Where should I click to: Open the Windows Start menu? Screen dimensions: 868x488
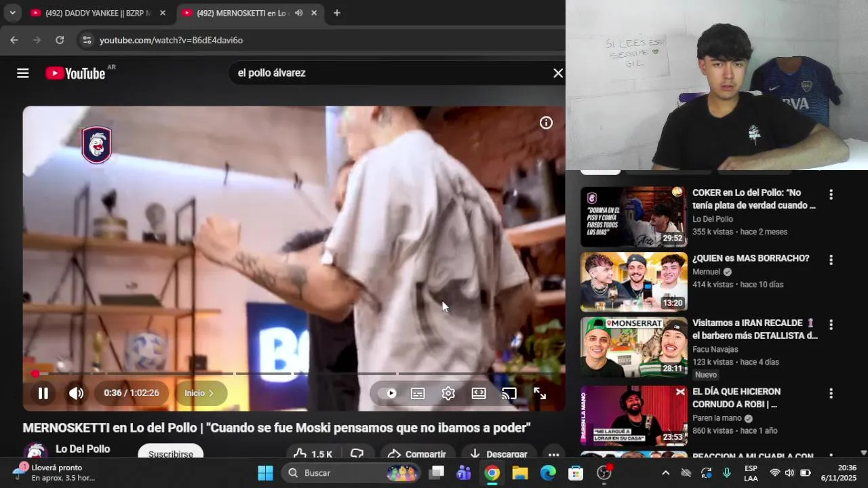[265, 472]
